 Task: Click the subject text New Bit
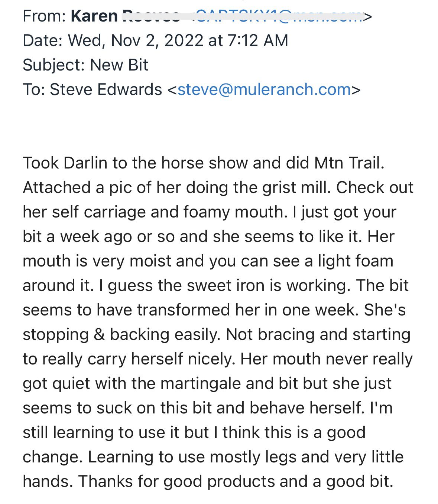tap(119, 65)
